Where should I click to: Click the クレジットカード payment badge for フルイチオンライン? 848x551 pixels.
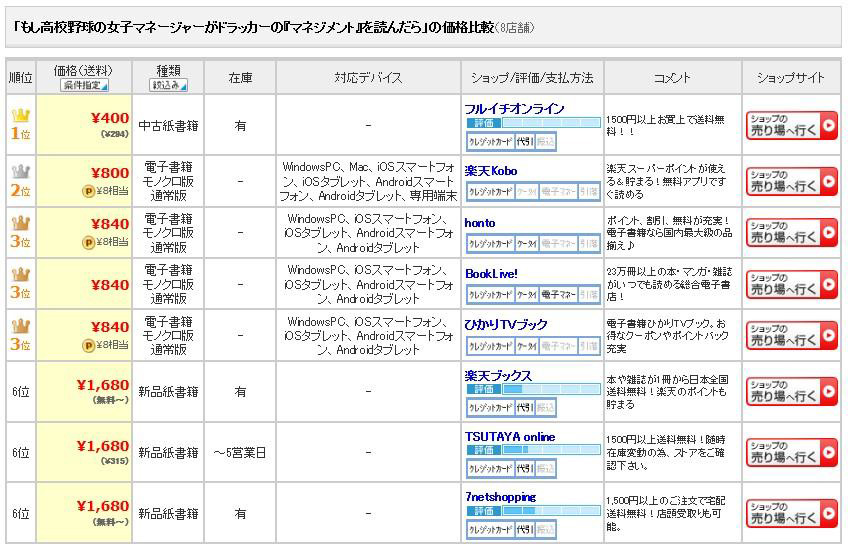click(x=491, y=142)
